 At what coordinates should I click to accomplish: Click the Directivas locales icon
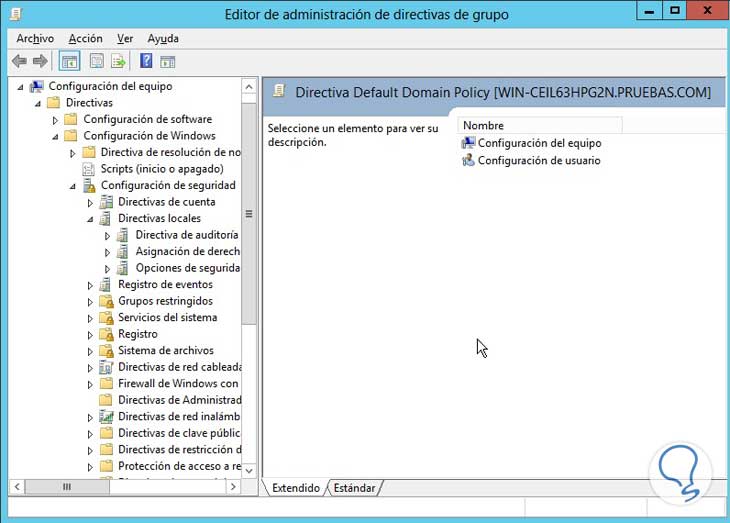106,218
